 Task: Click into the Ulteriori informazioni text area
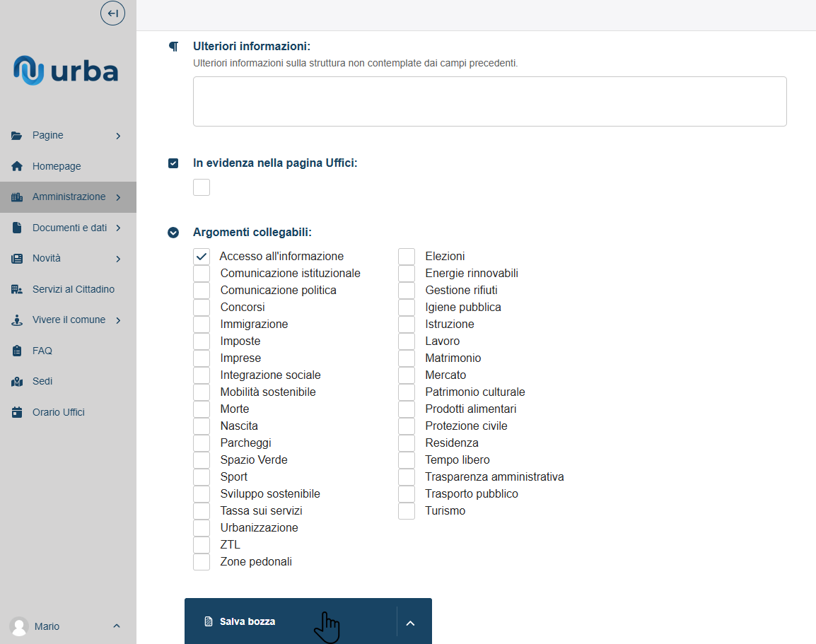(489, 101)
